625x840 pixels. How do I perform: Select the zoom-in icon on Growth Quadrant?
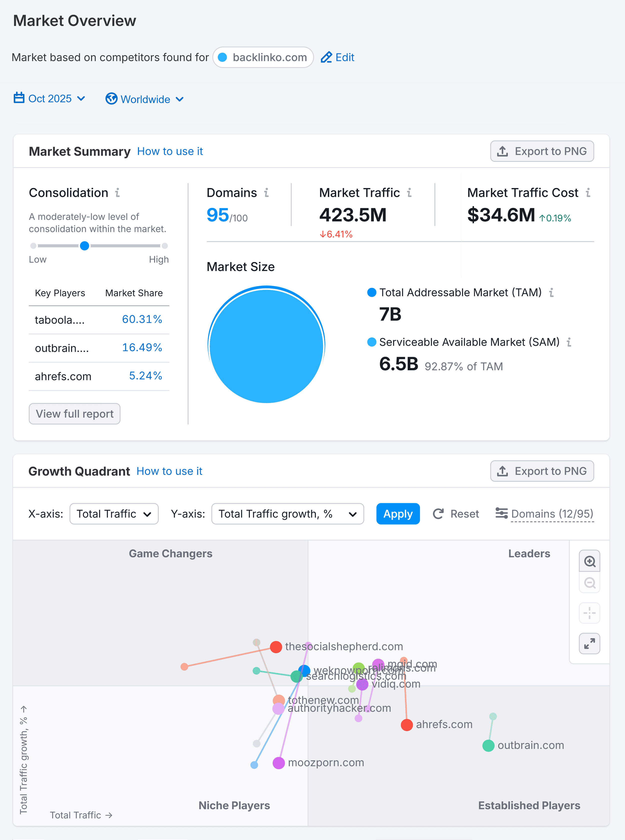coord(589,561)
